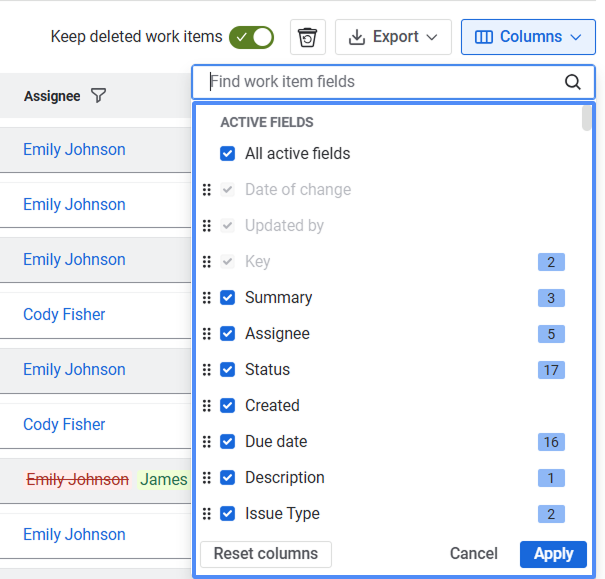The width and height of the screenshot is (605, 579).
Task: Uncheck the Assignee field checkbox
Action: point(228,334)
